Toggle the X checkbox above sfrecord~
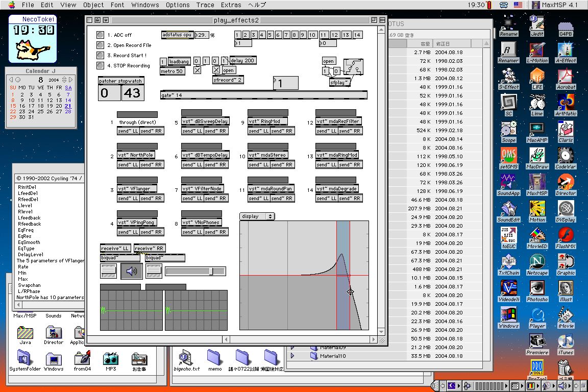Image resolution: width=588 pixels, height=392 pixels. (x=216, y=70)
